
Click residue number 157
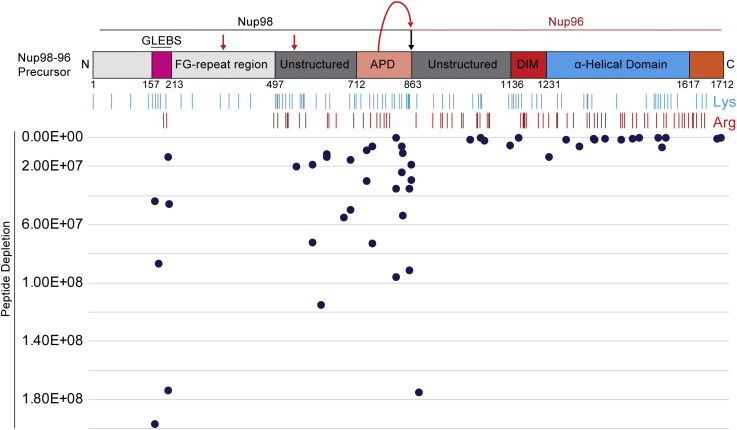pos(151,85)
